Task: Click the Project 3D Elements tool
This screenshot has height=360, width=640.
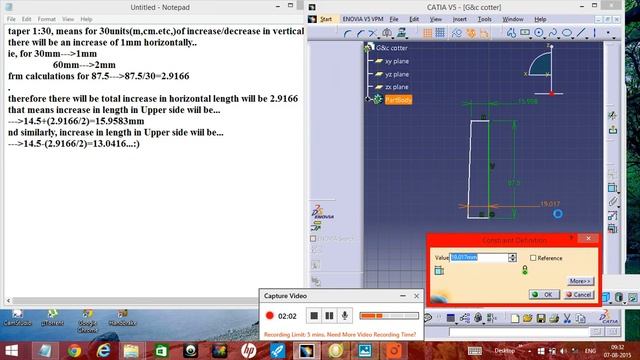Action: [x=401, y=33]
